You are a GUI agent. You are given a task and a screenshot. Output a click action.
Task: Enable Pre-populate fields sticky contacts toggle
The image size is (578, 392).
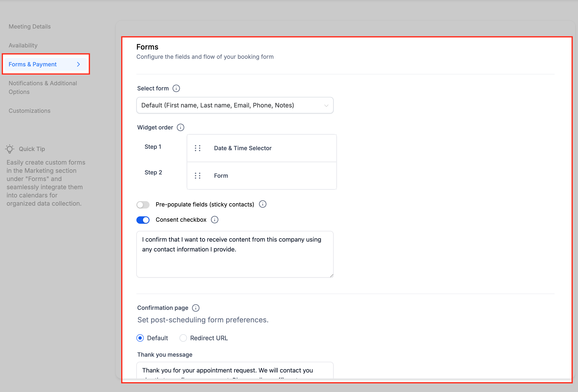point(143,205)
